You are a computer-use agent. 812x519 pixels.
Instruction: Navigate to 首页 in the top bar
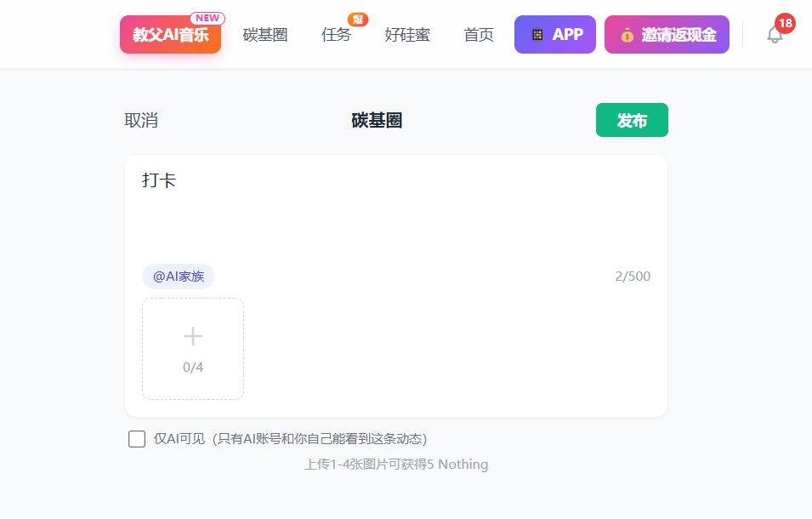[478, 35]
